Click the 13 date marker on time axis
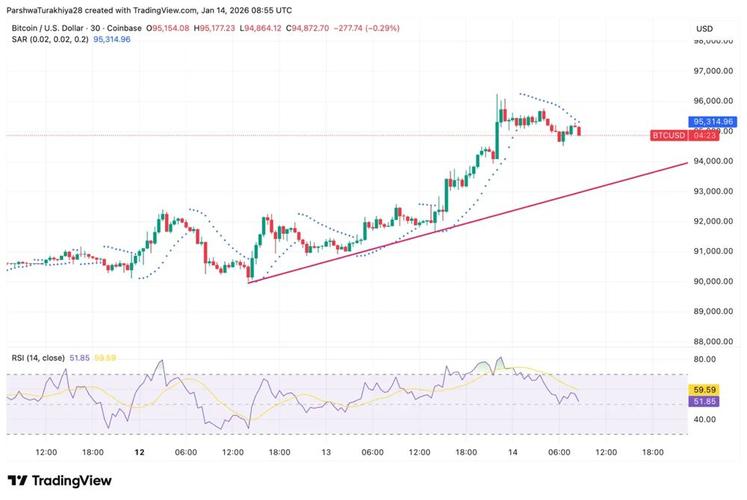 click(x=326, y=452)
